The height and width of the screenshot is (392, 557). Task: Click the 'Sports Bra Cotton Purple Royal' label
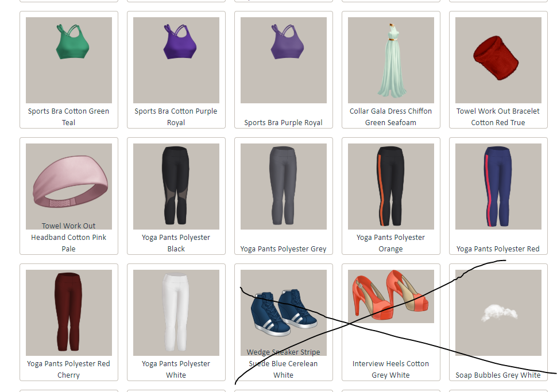(176, 117)
